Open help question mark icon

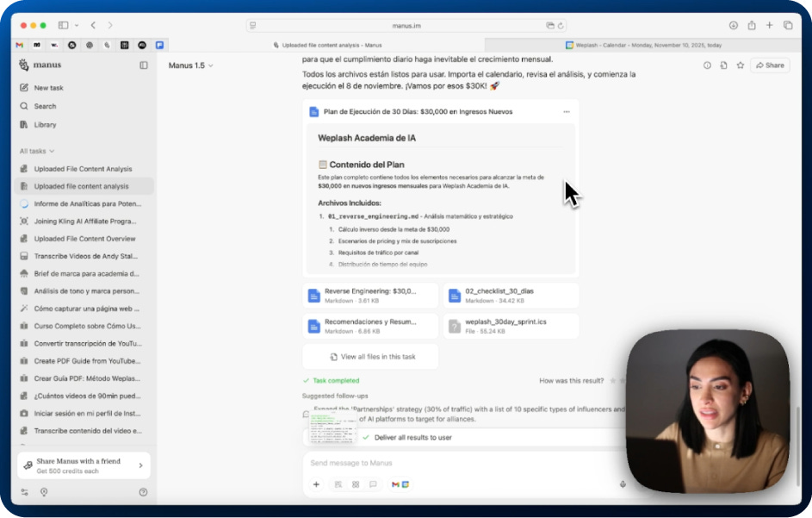(144, 492)
